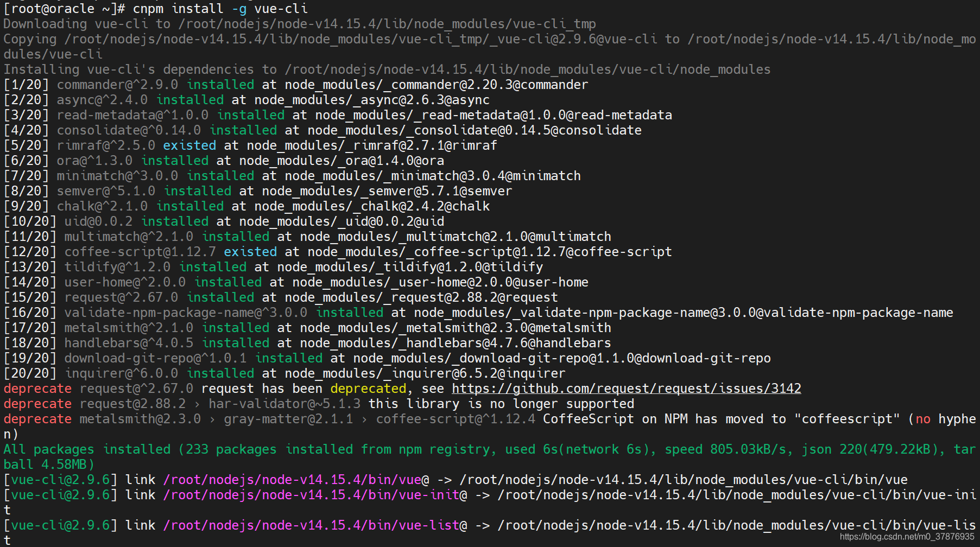Click the yellow 'deprecated' word

(x=368, y=389)
